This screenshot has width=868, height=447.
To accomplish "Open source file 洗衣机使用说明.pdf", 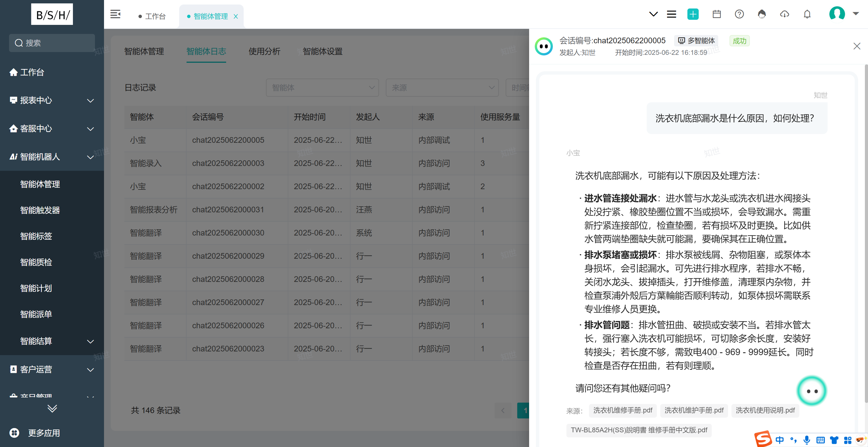I will 765,410.
